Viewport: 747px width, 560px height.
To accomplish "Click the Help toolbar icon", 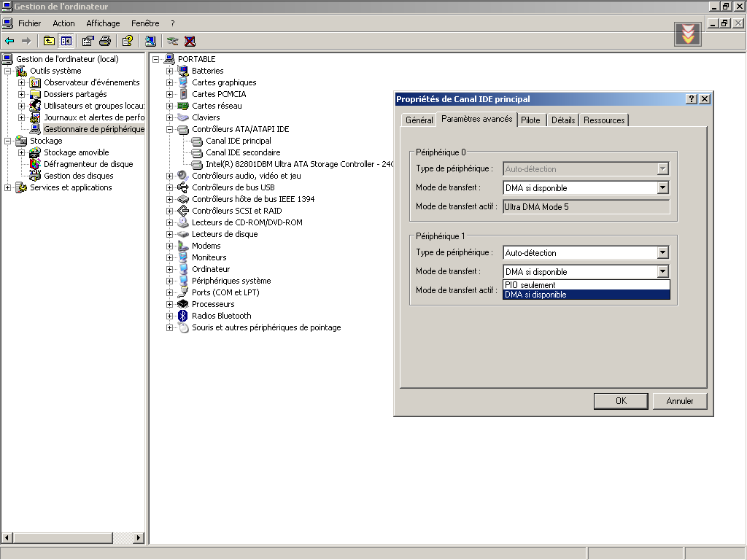I will 127,42.
